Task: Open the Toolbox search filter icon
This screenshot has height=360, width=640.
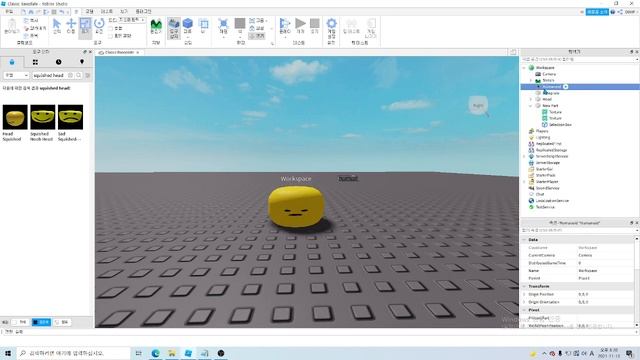Action: tap(88, 75)
